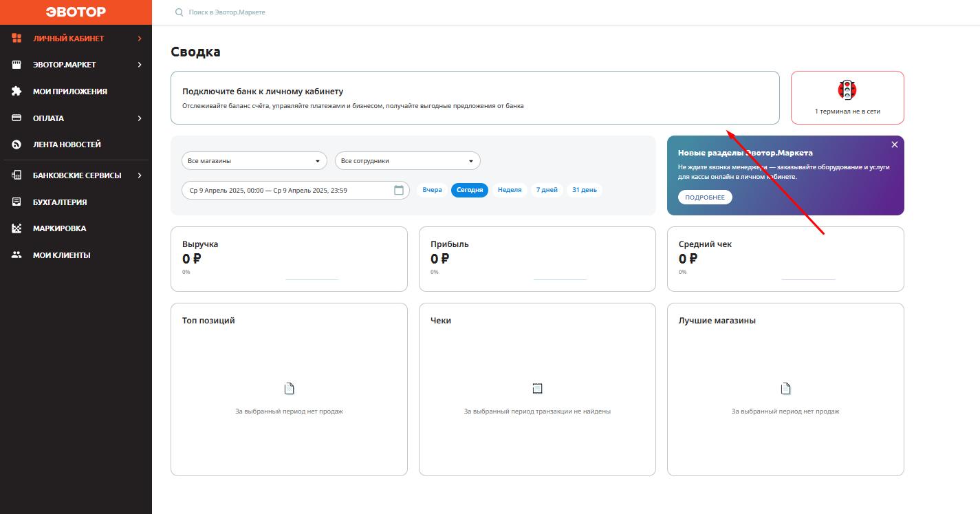Viewport: 980px width, 514px height.
Task: Click the Банковские сервисы icon
Action: (17, 175)
